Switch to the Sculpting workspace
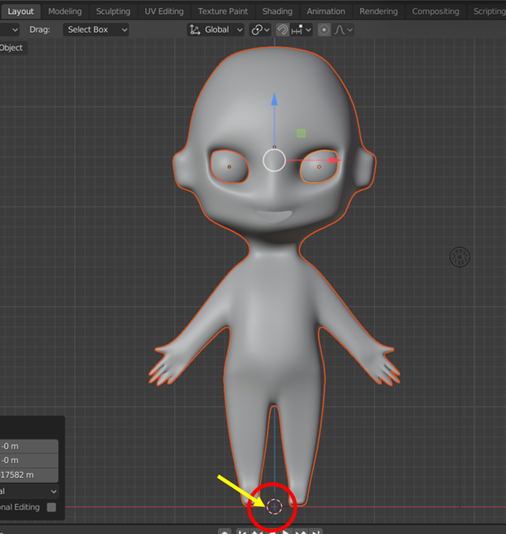Viewport: 506px width, 534px height. 113,12
